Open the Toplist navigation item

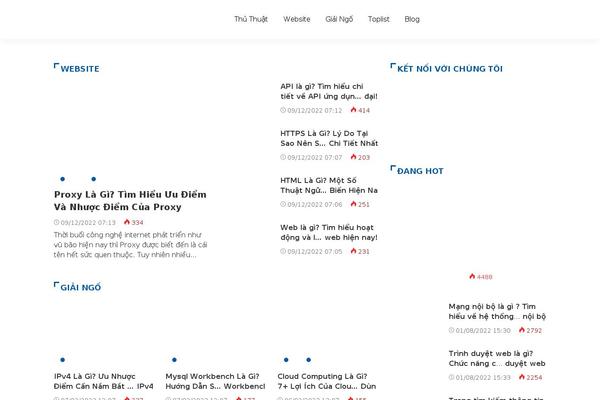coord(378,19)
